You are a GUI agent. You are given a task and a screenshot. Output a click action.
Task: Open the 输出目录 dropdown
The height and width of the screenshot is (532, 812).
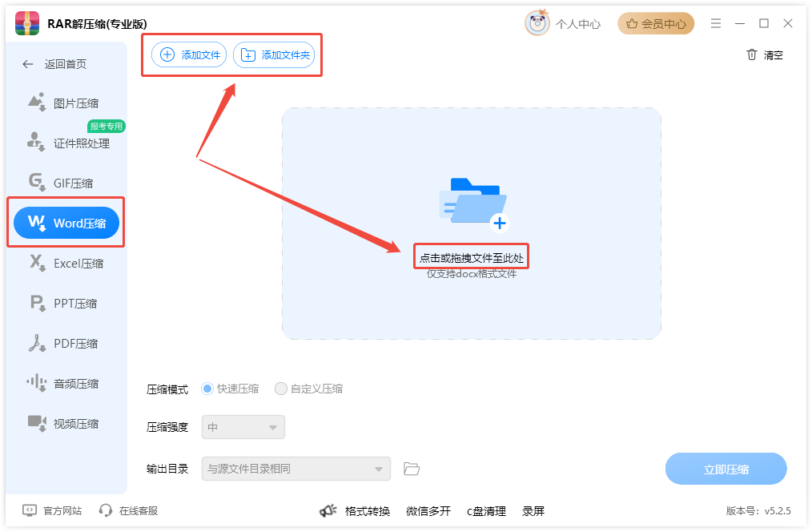pos(296,469)
